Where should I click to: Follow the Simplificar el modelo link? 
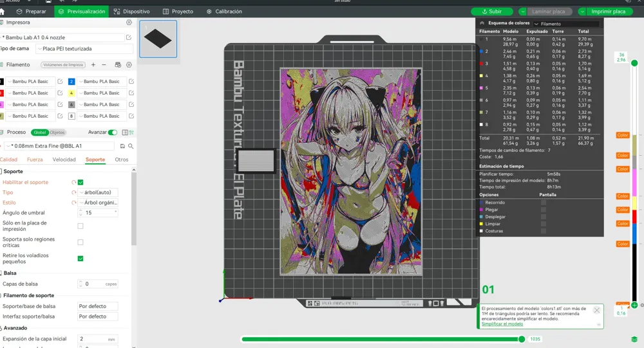coord(502,324)
